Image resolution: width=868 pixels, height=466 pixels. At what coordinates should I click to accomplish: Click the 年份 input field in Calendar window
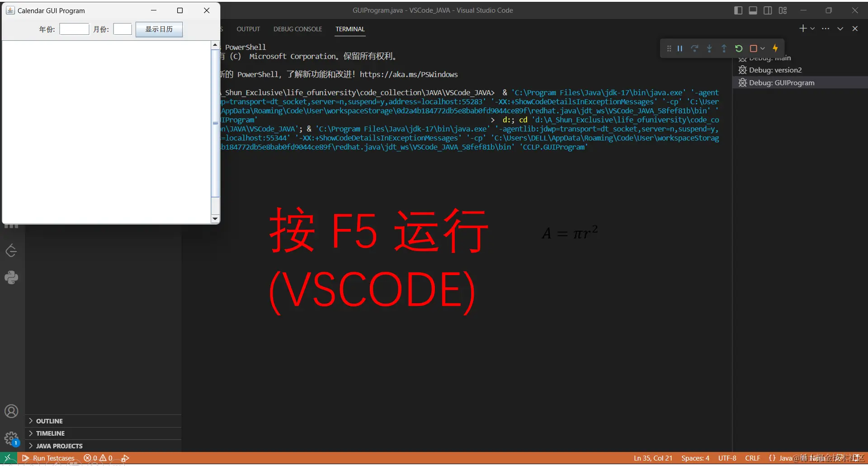[x=74, y=29]
